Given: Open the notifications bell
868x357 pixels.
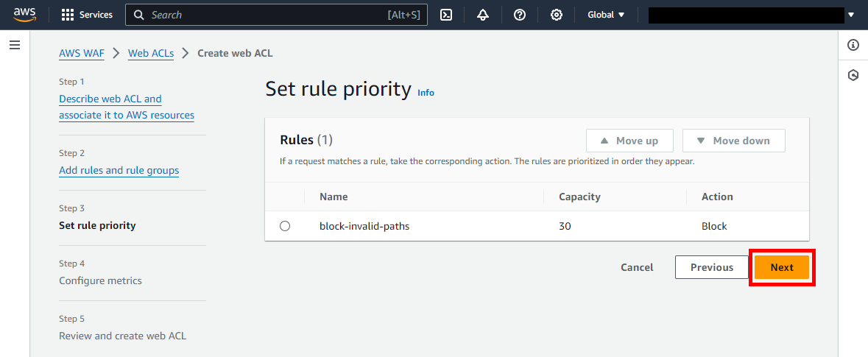Looking at the screenshot, I should (483, 15).
